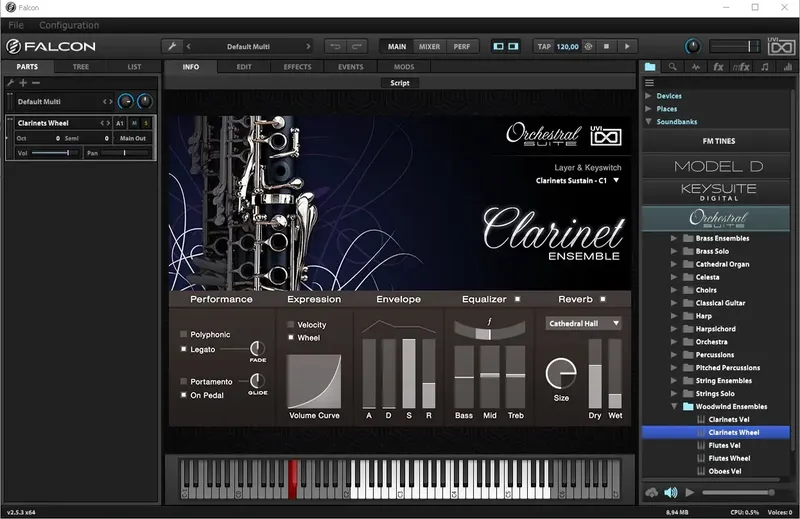Toggle the On Pedal checkbox
Screen dimensions: 800x519
pyautogui.click(x=184, y=395)
